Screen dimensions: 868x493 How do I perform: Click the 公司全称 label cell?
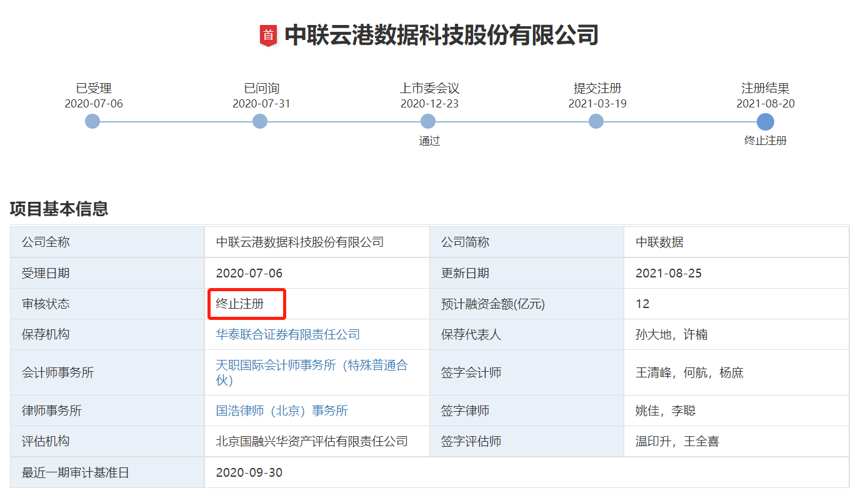click(x=107, y=242)
